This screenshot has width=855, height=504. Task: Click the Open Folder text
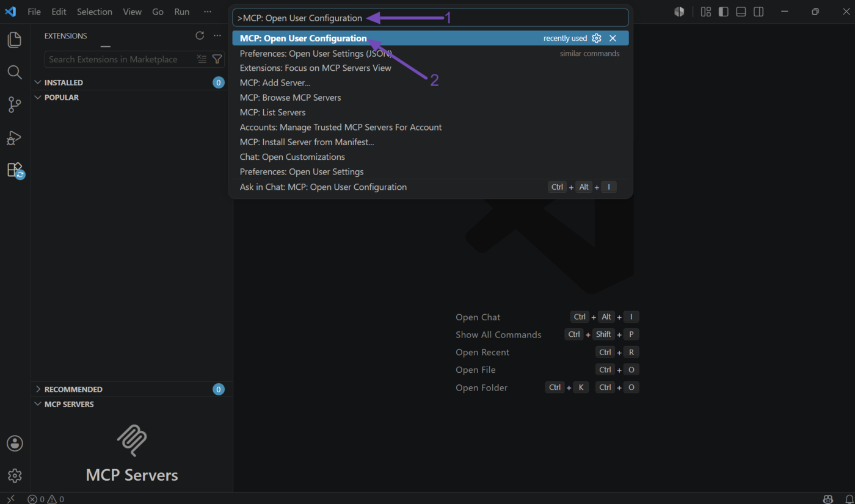point(481,387)
